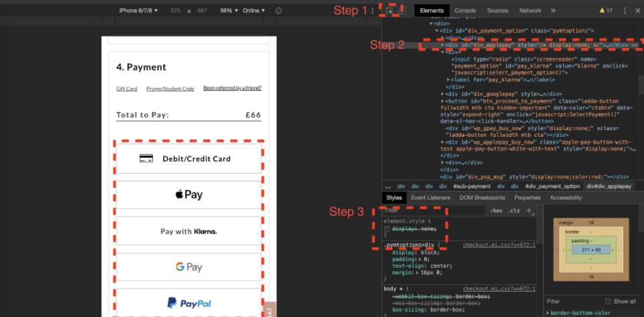The image size is (644, 317).
Task: Tick the Show all checkbox
Action: click(x=608, y=302)
